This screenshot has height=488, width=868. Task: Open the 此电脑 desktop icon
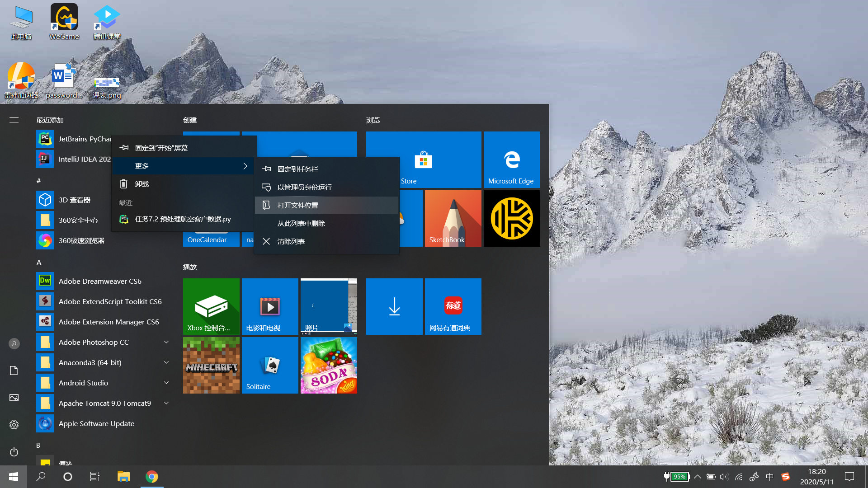[21, 22]
